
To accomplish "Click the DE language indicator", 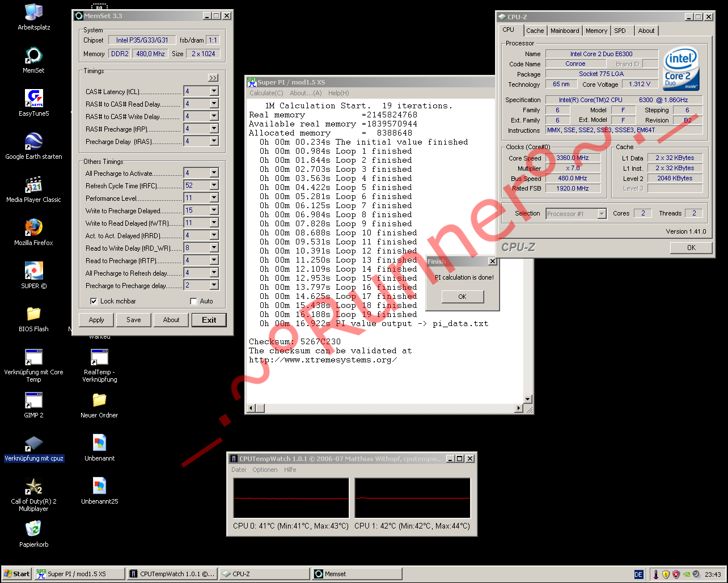I will coord(638,574).
